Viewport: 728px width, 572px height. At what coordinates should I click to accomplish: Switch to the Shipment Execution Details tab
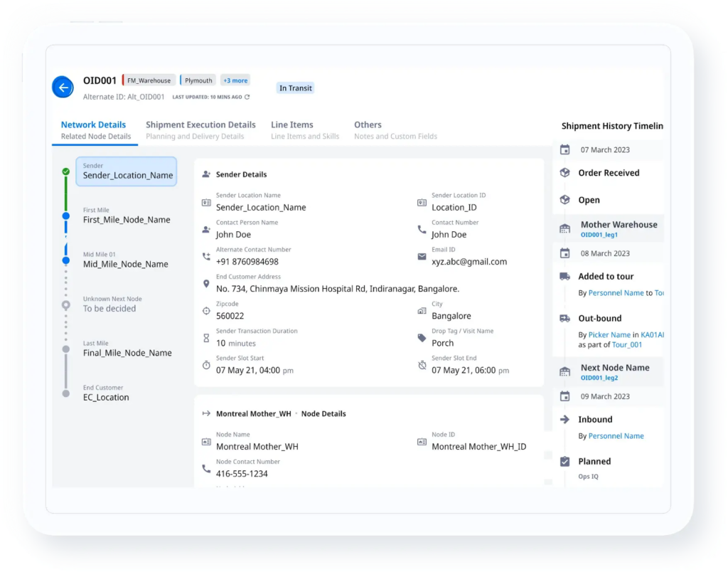(200, 125)
